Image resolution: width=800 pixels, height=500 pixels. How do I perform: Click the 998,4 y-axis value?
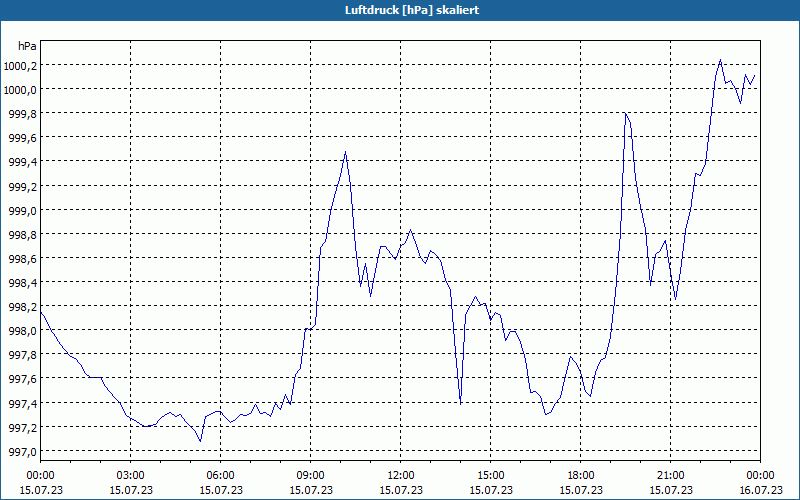pos(23,283)
